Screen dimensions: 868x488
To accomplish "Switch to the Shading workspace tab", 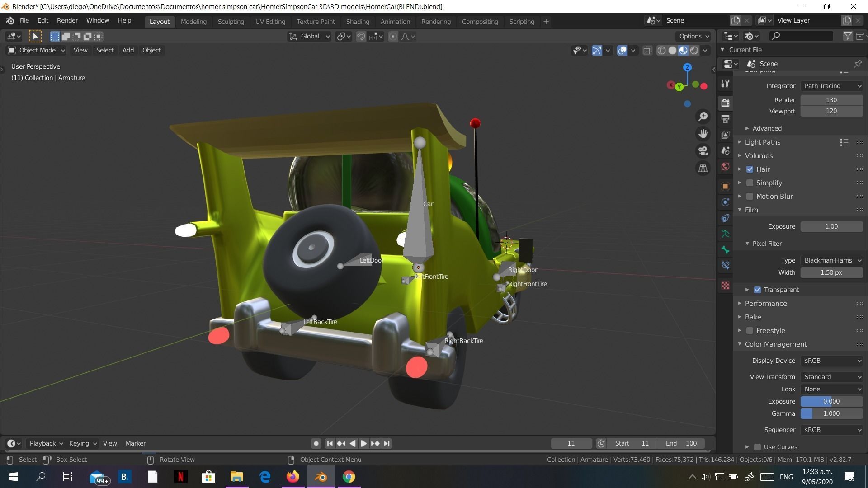I will coord(358,21).
